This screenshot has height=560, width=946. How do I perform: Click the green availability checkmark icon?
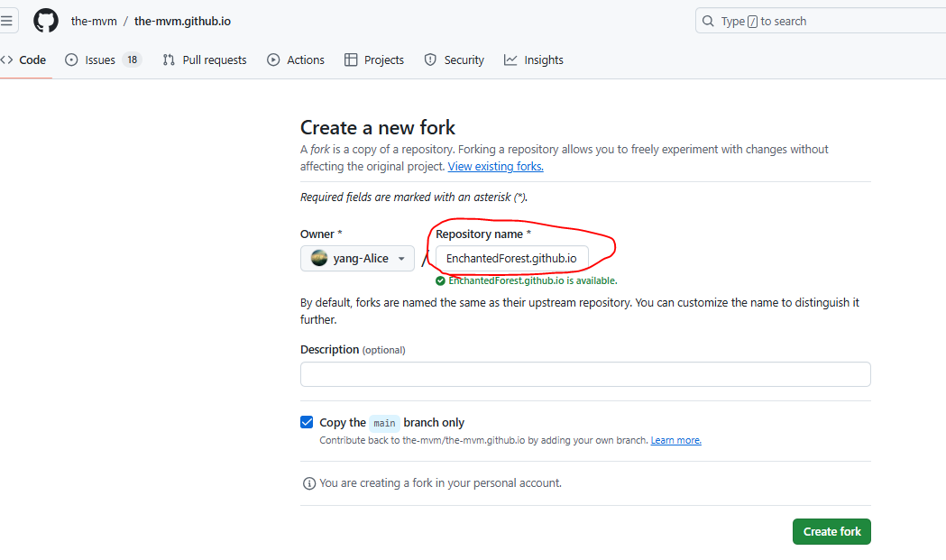[440, 280]
